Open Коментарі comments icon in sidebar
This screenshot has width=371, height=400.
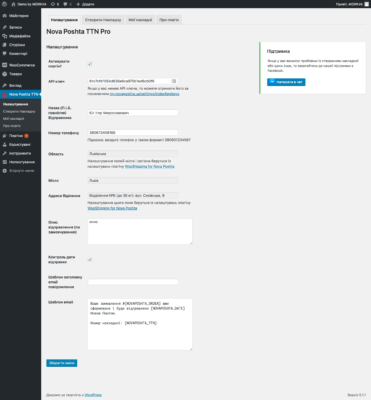click(x=4, y=53)
